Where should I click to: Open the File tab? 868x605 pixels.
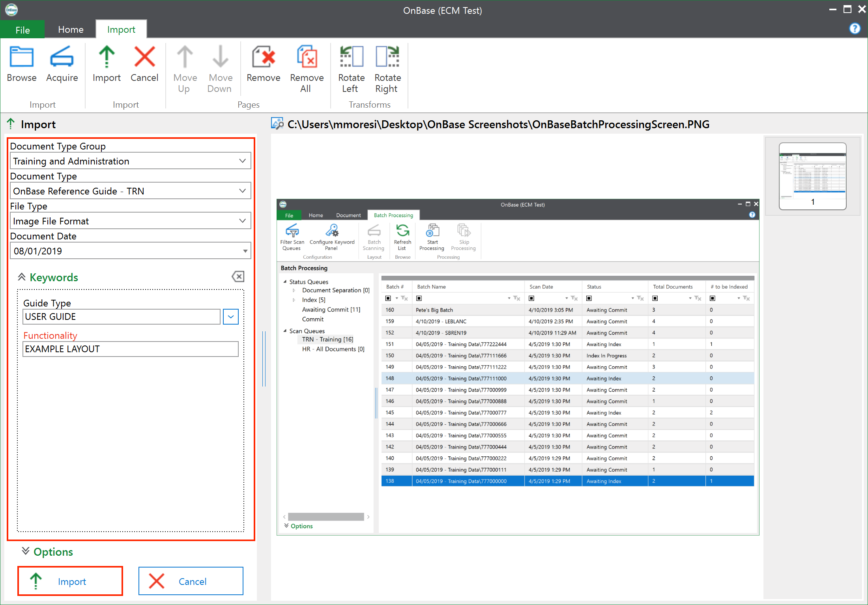point(22,30)
